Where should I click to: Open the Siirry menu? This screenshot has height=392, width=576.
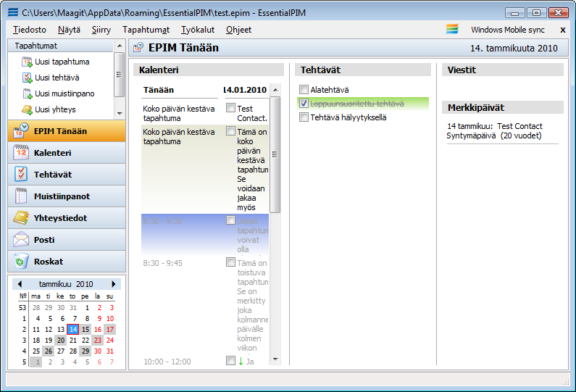click(x=101, y=30)
